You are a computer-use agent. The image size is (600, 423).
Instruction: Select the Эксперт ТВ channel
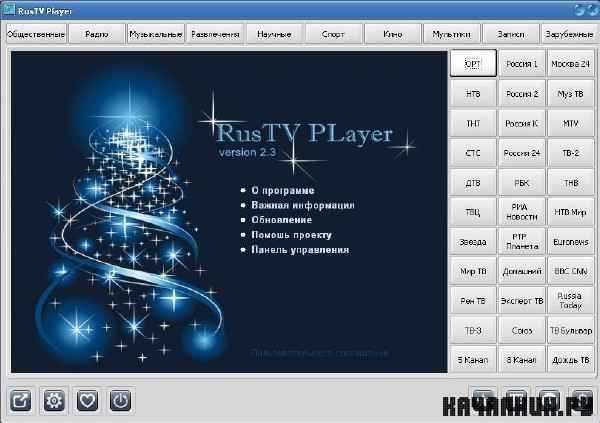[522, 301]
